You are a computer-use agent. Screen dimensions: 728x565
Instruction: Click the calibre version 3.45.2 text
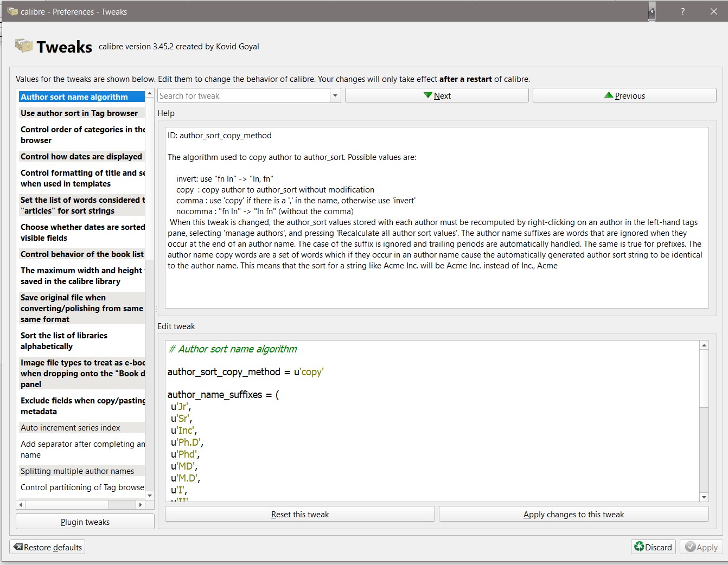click(179, 47)
